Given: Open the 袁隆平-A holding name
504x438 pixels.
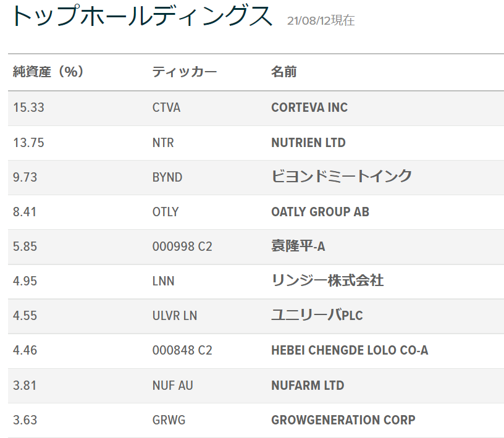Looking at the screenshot, I should [x=298, y=246].
